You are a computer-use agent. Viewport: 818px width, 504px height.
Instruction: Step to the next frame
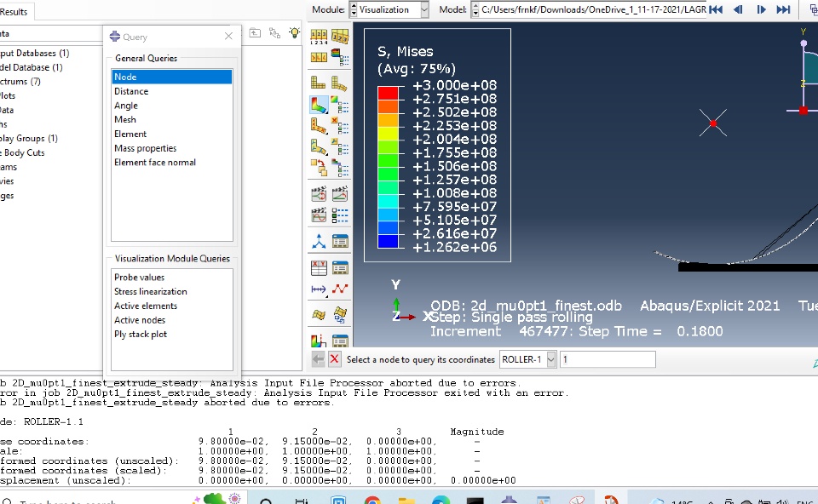(761, 9)
